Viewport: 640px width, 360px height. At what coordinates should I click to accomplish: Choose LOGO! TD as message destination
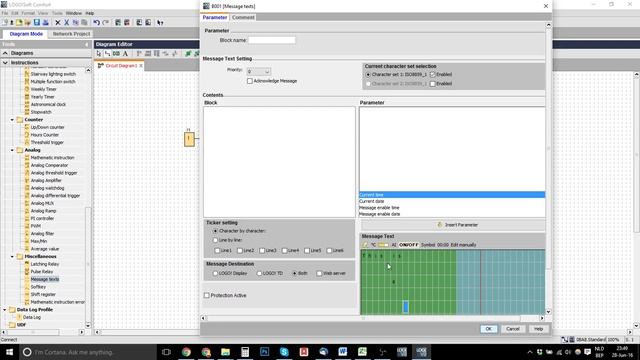259,273
